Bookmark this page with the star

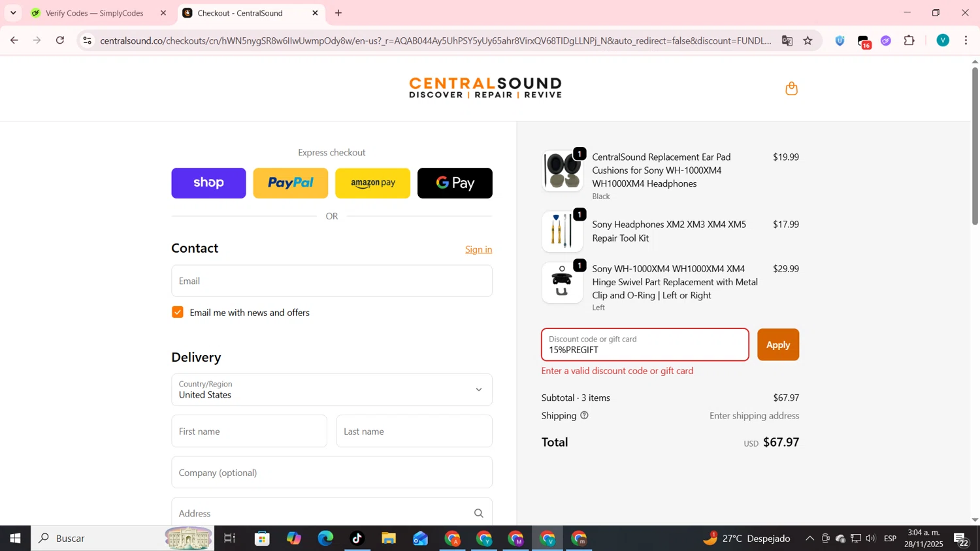click(808, 40)
